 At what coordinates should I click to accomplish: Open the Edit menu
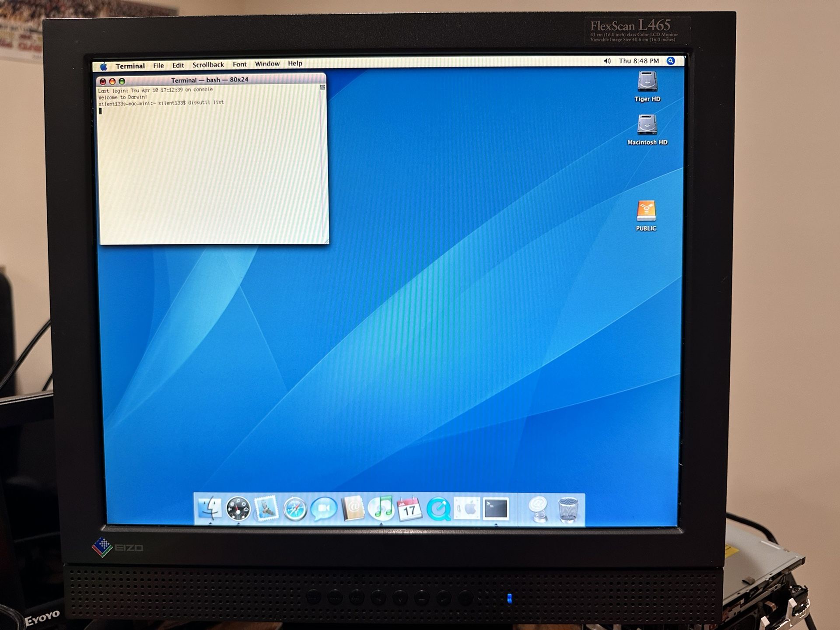click(x=178, y=65)
